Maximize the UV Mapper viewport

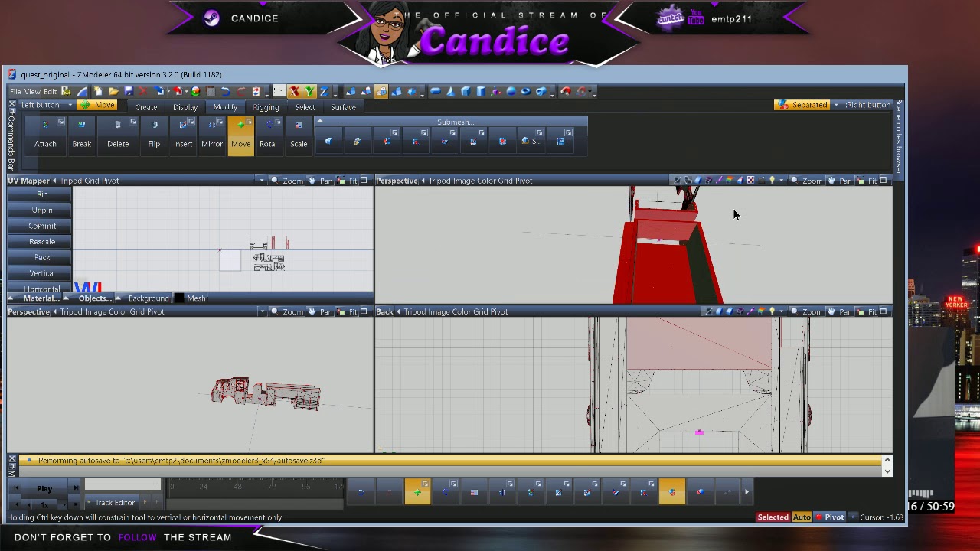tap(364, 181)
